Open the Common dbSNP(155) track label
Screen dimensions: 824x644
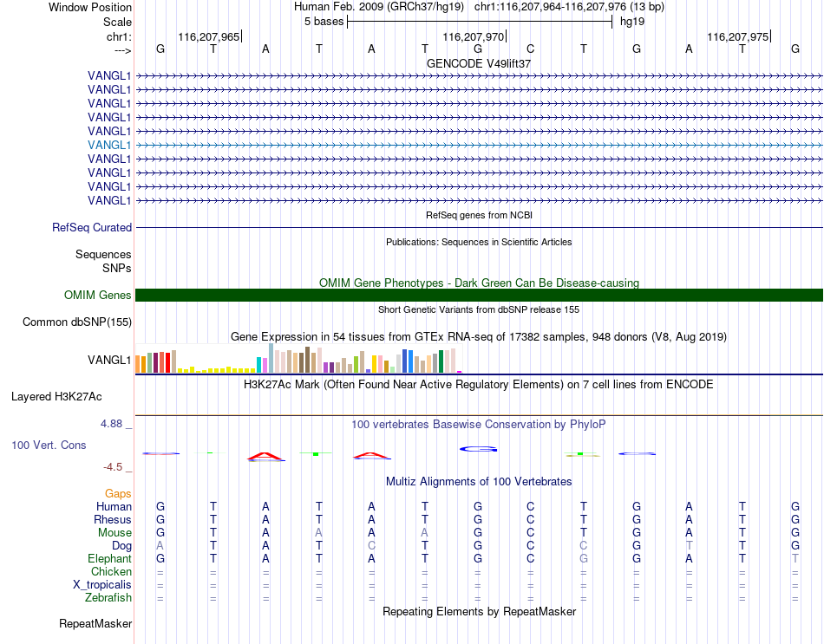[77, 322]
